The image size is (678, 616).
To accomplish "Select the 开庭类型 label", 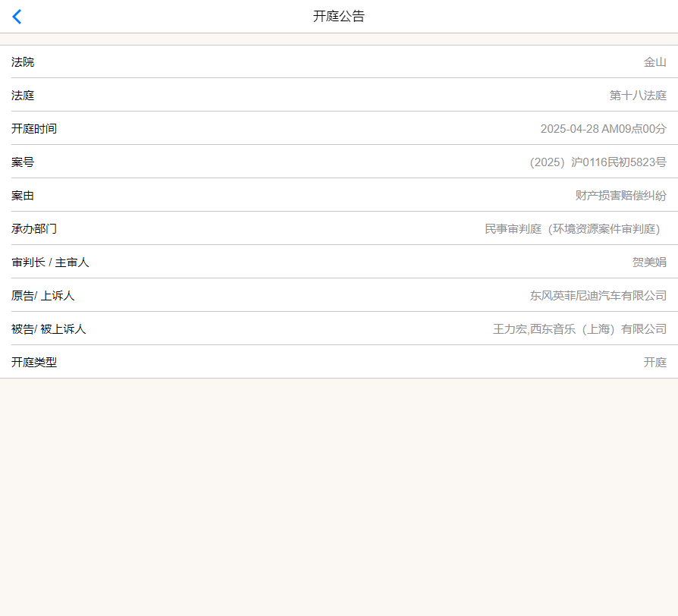I will point(33,362).
